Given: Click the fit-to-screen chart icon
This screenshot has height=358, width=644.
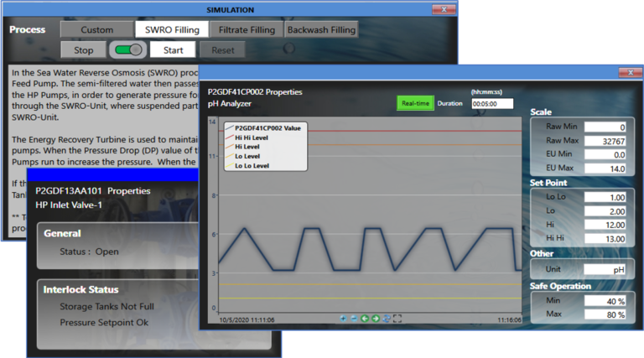Looking at the screenshot, I should click(x=397, y=319).
